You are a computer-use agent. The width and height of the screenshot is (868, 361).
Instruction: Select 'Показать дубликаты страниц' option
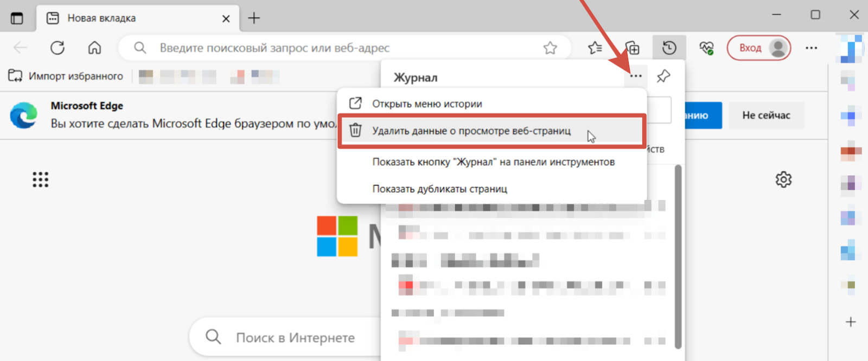[439, 189]
